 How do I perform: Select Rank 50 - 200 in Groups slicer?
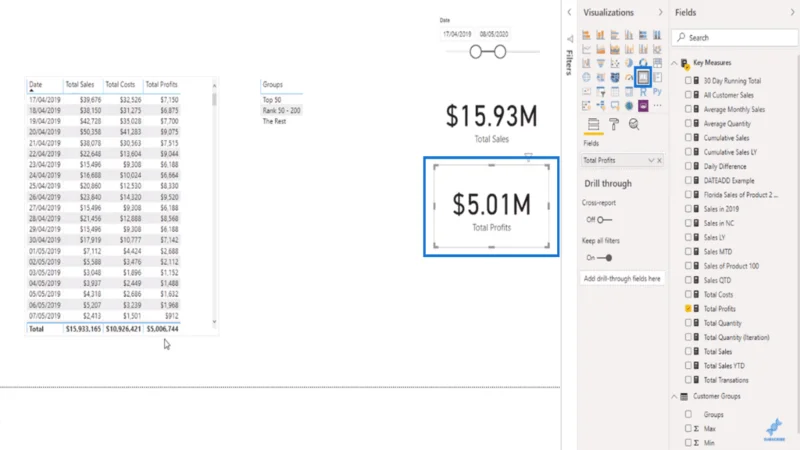[x=282, y=111]
